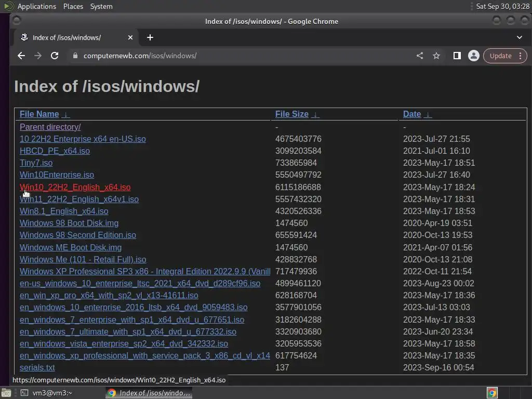Screen dimensions: 532x399
Task: Click show desktop icon in the bottom panel
Action: tap(6, 393)
